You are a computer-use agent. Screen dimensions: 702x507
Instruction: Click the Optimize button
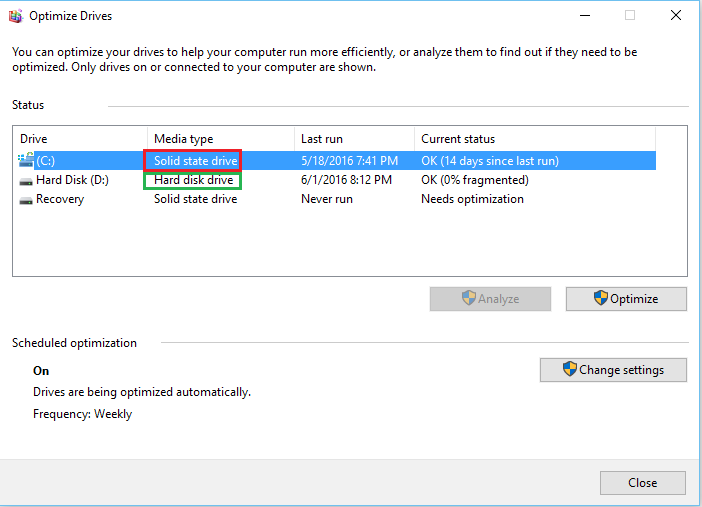pyautogui.click(x=626, y=299)
